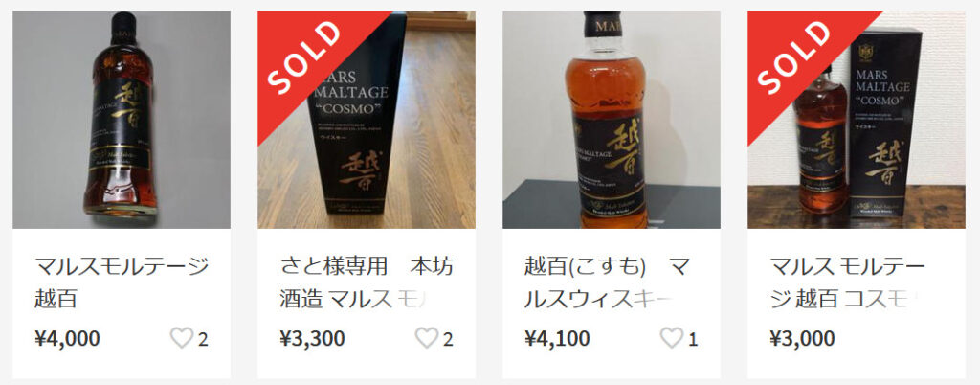The image size is (980, 385).
Task: Open the sold COSMO box photo
Action: pyautogui.click(x=367, y=120)
